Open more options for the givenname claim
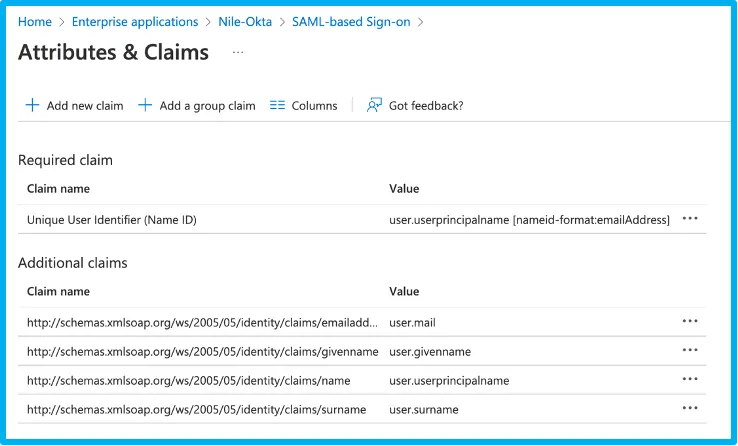 click(x=690, y=350)
